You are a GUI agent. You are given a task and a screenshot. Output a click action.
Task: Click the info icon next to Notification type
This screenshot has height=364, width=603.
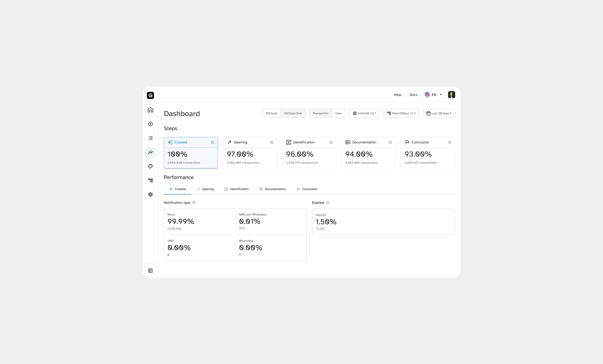point(194,203)
